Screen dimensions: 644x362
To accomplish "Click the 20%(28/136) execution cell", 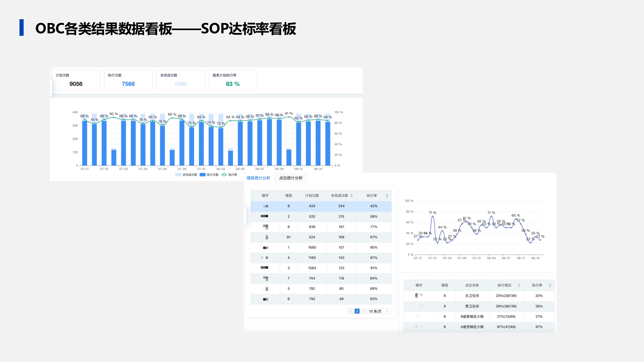I will tap(506, 296).
